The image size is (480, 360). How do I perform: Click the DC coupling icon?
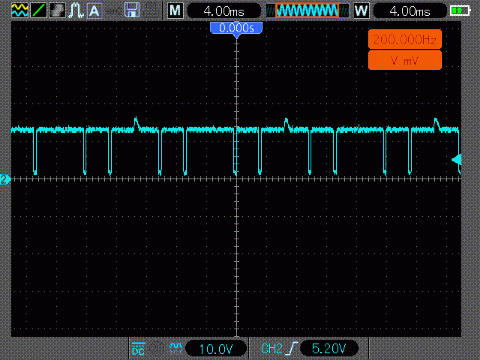[x=138, y=349]
